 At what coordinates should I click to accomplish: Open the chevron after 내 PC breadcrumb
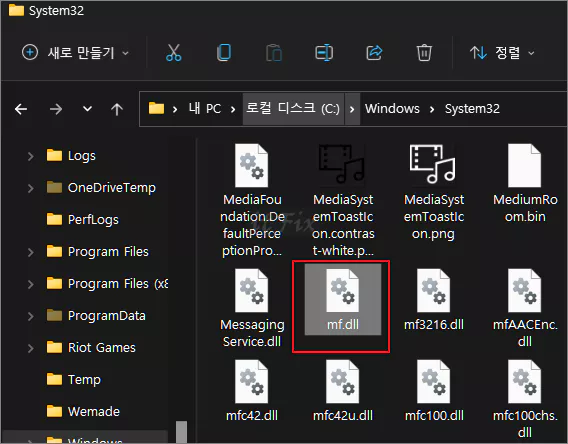click(233, 109)
